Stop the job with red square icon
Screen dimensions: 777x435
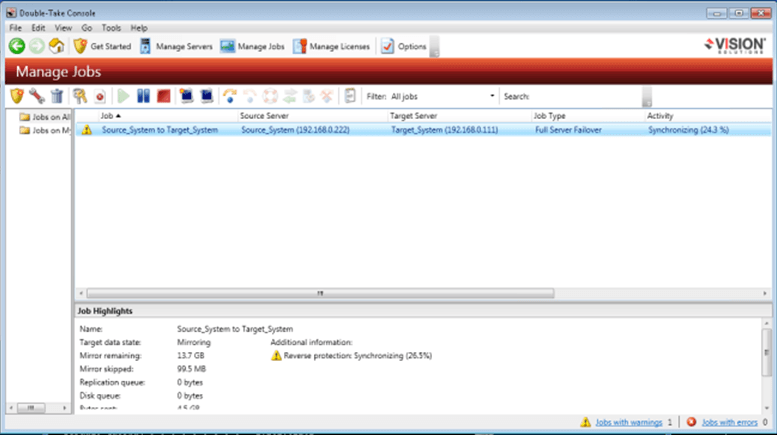[x=162, y=96]
